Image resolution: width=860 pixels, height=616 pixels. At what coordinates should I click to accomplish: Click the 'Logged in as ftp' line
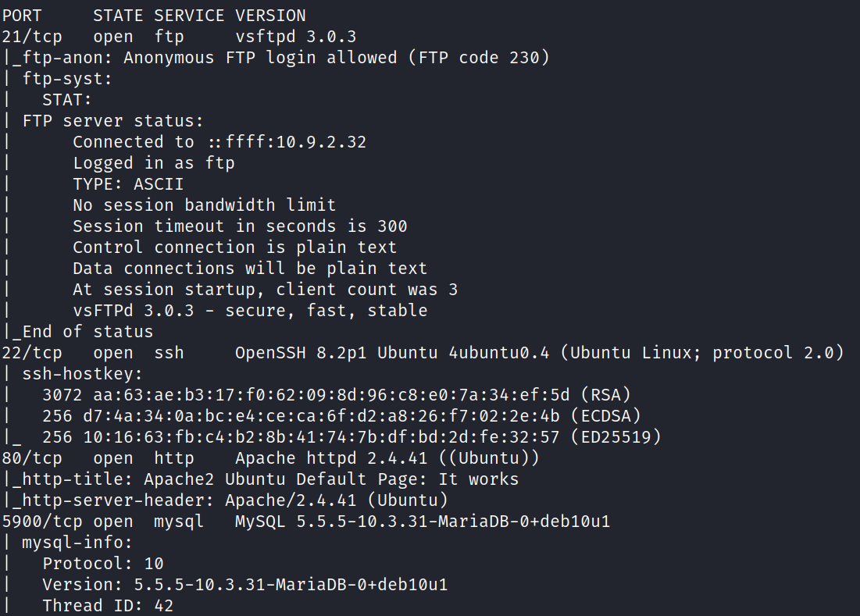click(153, 162)
